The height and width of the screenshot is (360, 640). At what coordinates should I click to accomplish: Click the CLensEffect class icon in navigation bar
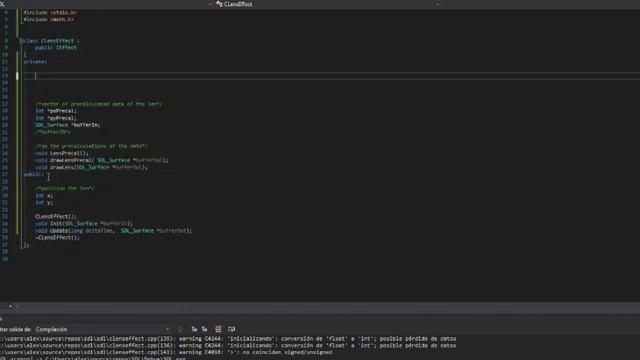click(219, 4)
